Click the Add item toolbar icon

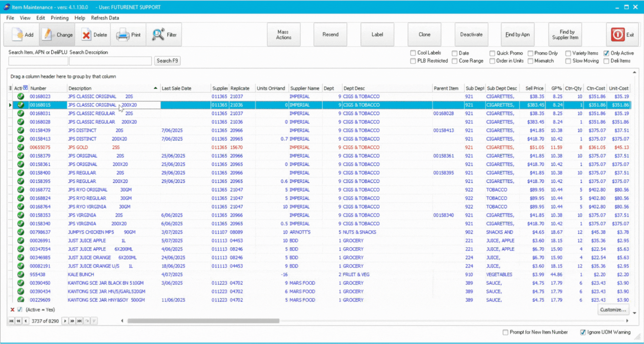(17, 35)
